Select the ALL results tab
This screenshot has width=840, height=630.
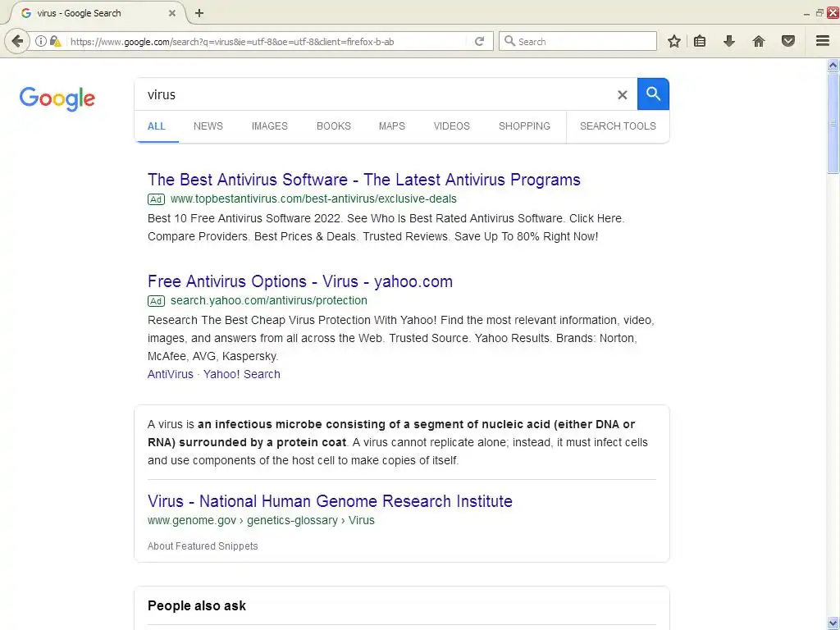[157, 126]
